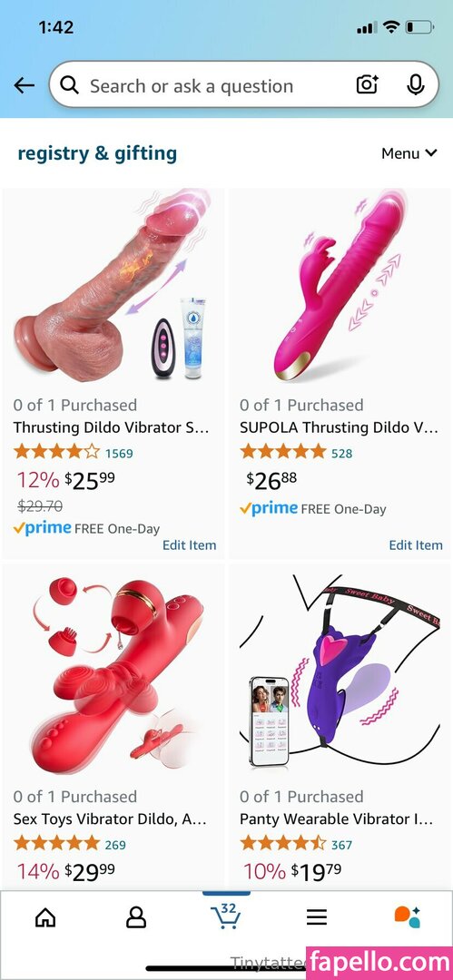Viewport: 453px width, 980px height.
Task: Open the 367 ratings count link
Action: click(341, 845)
